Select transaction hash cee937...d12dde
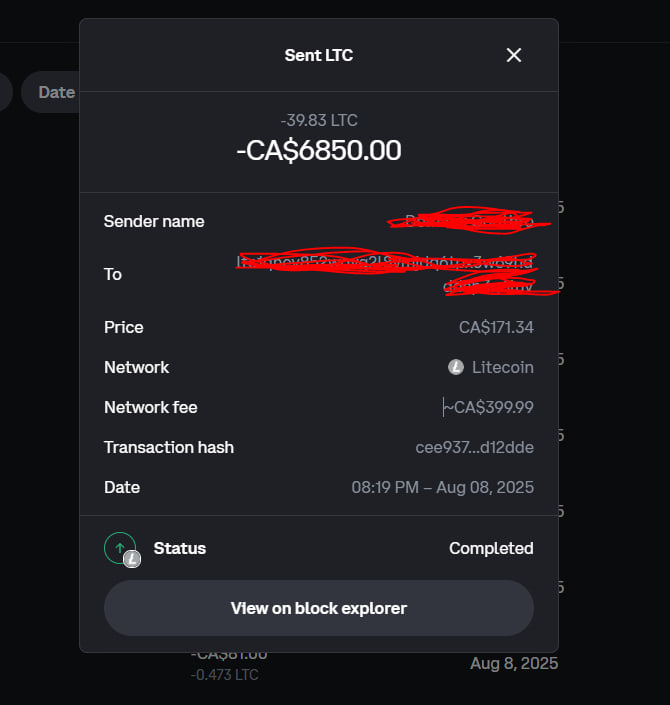 474,447
